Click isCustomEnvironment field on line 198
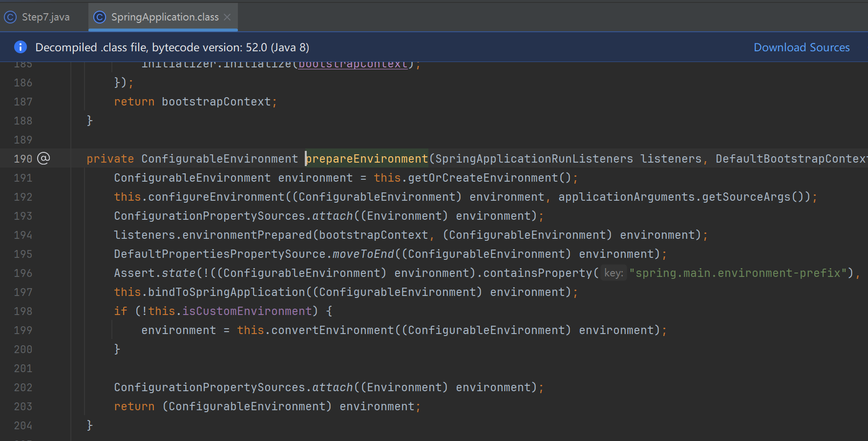Image resolution: width=868 pixels, height=441 pixels. coord(247,311)
